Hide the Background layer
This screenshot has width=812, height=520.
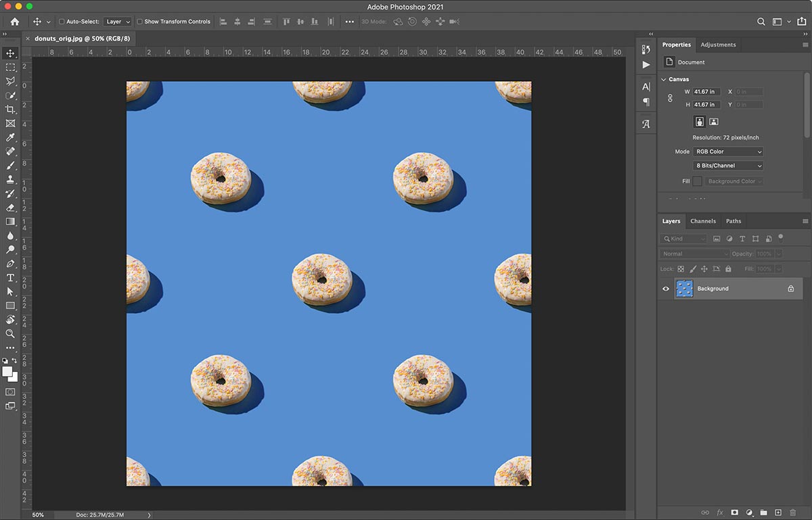665,288
